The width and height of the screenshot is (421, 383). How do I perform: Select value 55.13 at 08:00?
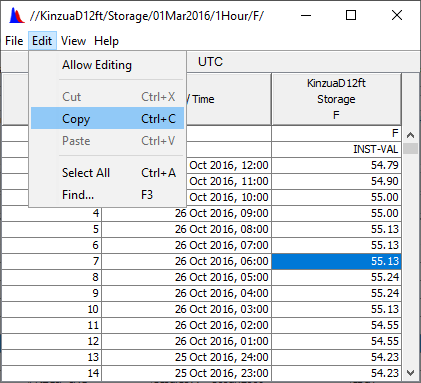click(x=336, y=229)
